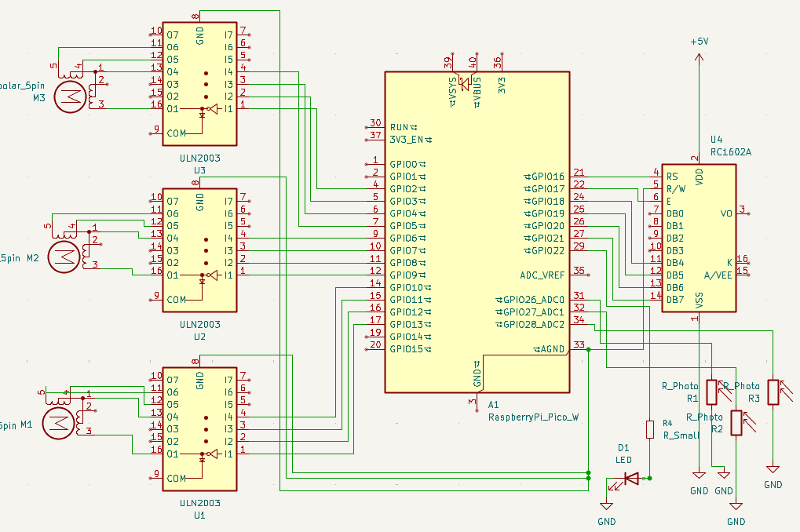Pick the M2 stepper motor circle symbol
This screenshot has height=532, width=800.
point(64,257)
